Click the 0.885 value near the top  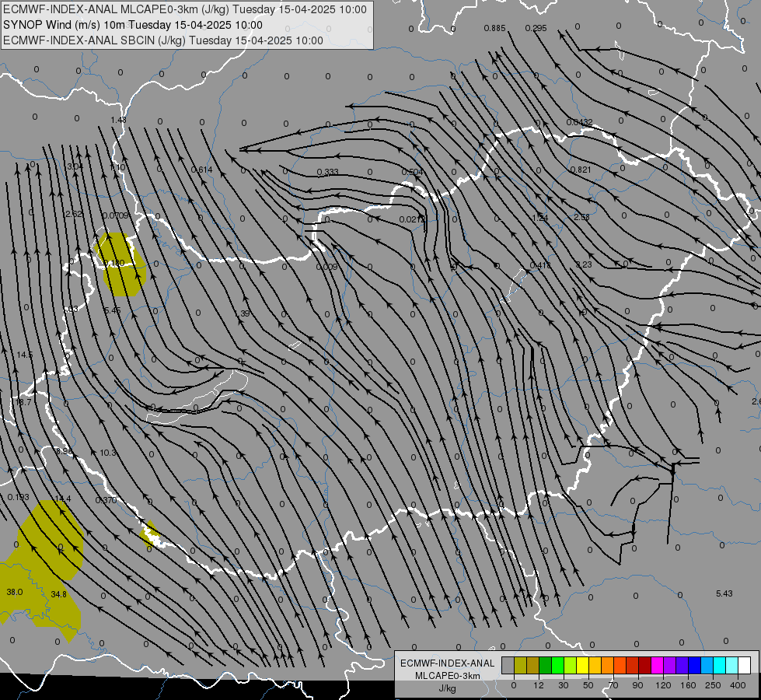(x=494, y=29)
